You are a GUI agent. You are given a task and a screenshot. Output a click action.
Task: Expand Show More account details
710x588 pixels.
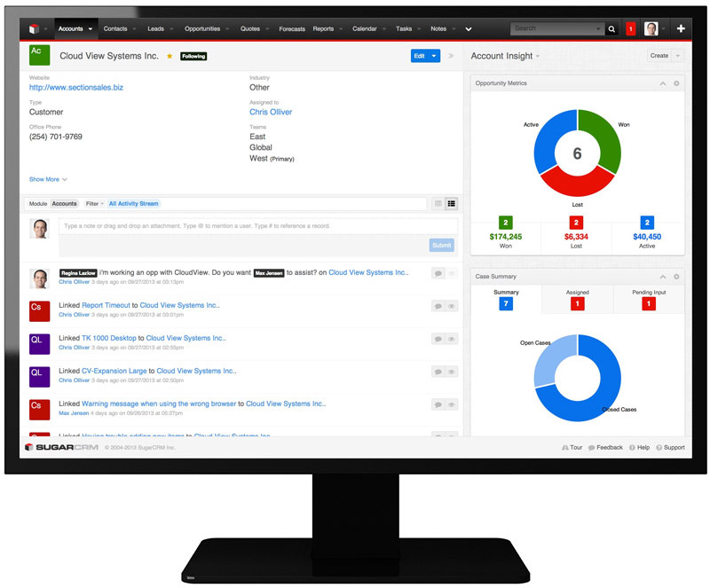pyautogui.click(x=48, y=179)
